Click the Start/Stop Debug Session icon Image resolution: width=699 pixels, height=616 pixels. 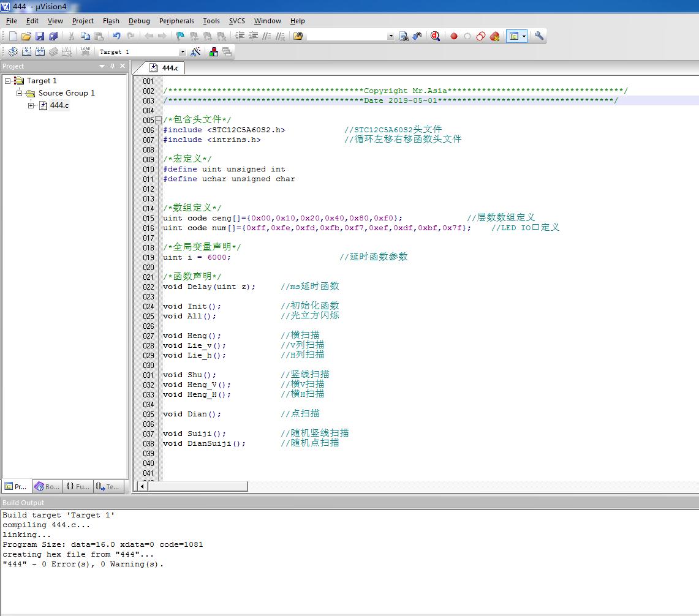tap(436, 36)
